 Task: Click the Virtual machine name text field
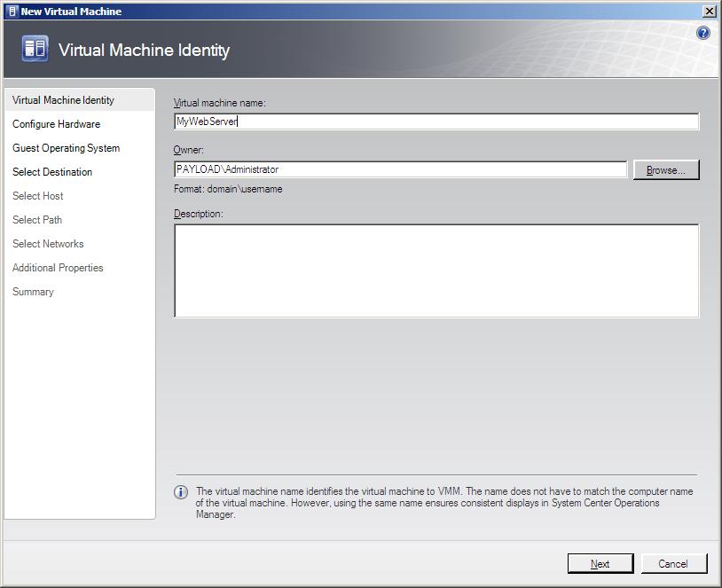(x=436, y=122)
